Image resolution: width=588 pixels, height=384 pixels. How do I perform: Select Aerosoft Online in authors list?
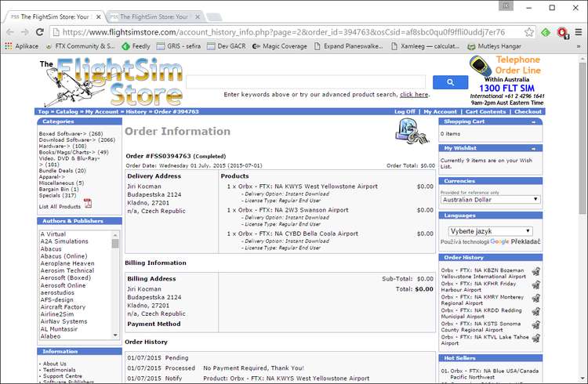pos(63,285)
